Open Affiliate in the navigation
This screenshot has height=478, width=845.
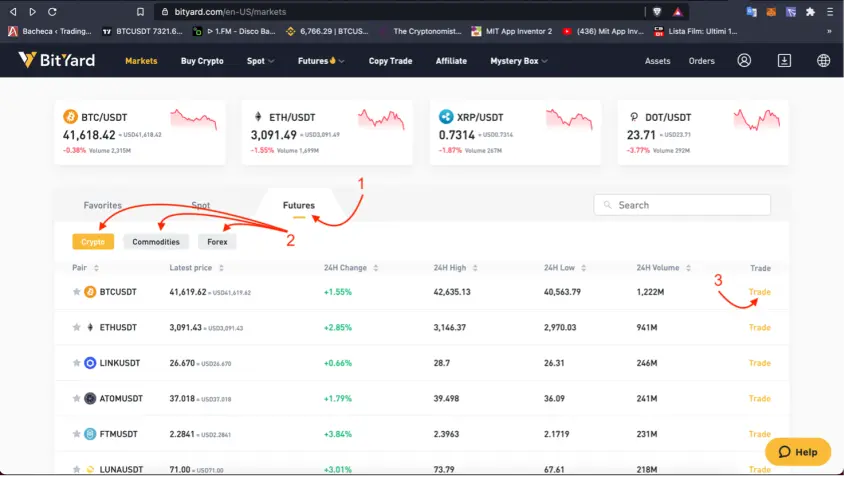click(451, 61)
